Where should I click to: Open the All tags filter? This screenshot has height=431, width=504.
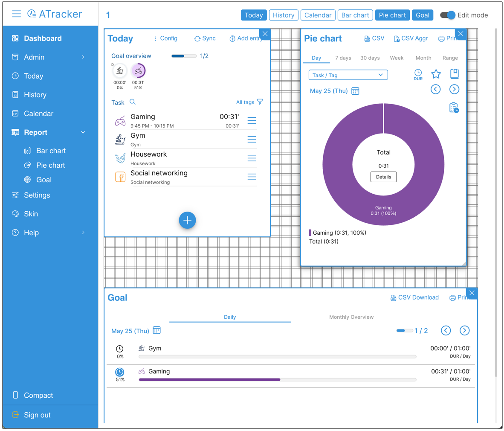coord(249,102)
